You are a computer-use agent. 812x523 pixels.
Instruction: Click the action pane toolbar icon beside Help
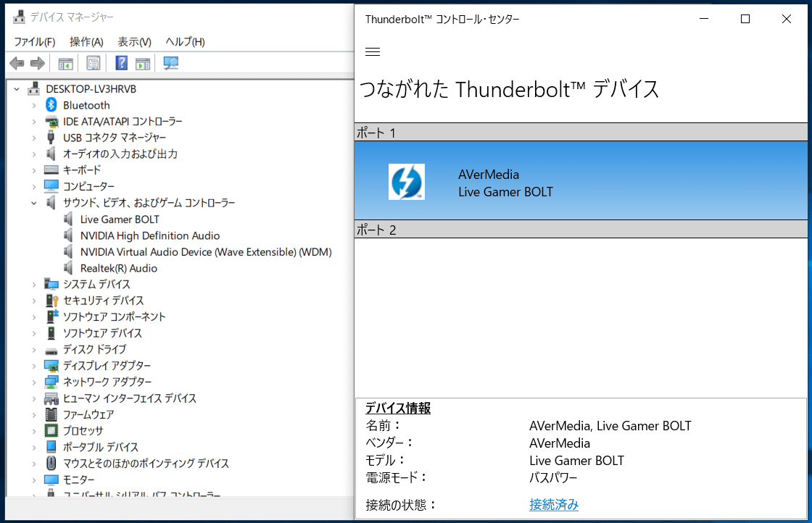142,64
